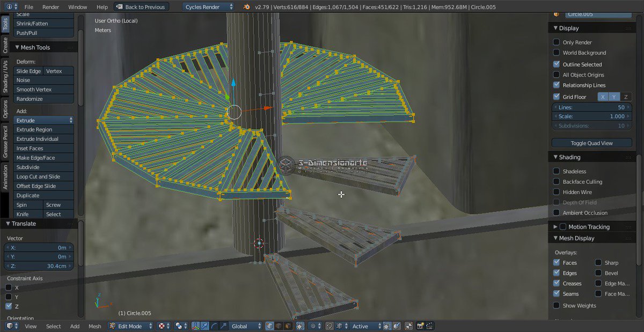Toggle the Grid Floor checkbox
The width and height of the screenshot is (644, 332).
click(557, 97)
